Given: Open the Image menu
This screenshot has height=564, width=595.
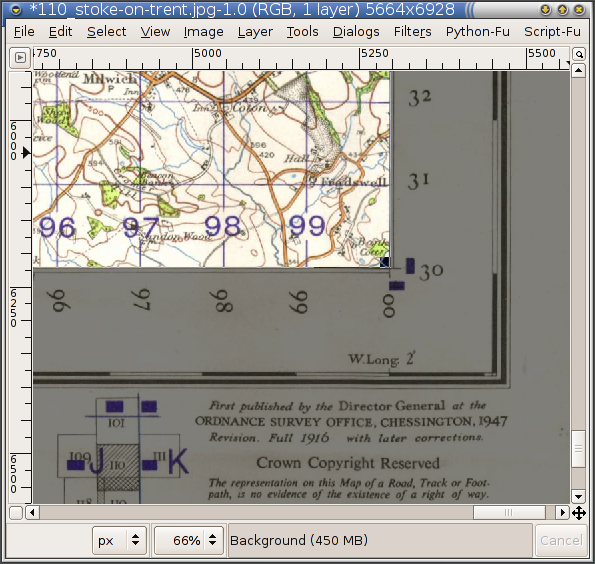Looking at the screenshot, I should (x=204, y=32).
